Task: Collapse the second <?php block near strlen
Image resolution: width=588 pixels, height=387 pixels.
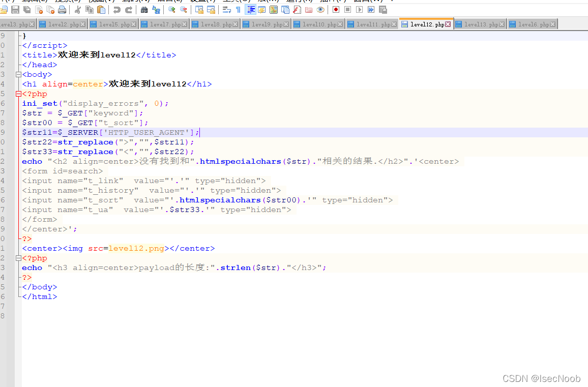Action: [18, 258]
